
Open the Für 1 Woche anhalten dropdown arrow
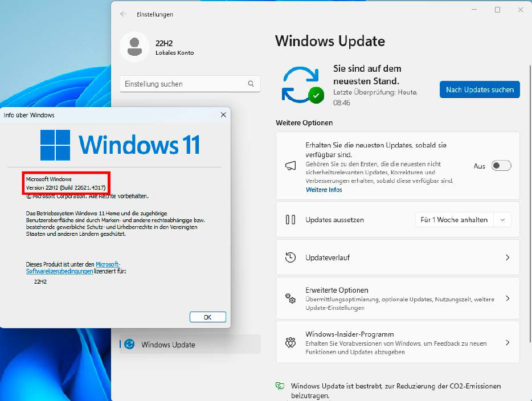502,220
